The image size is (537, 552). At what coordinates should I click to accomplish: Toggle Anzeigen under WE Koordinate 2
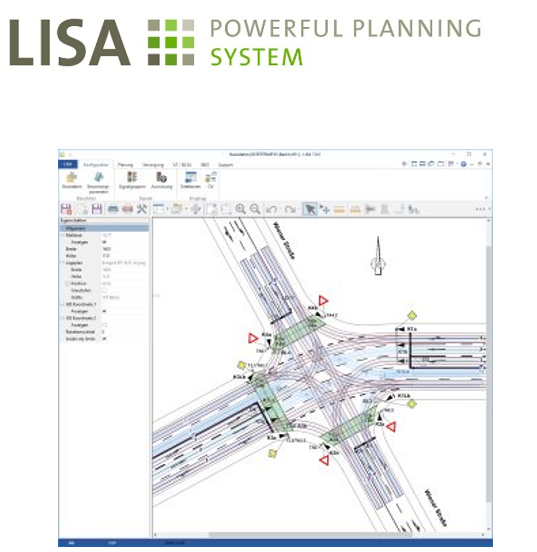[104, 325]
